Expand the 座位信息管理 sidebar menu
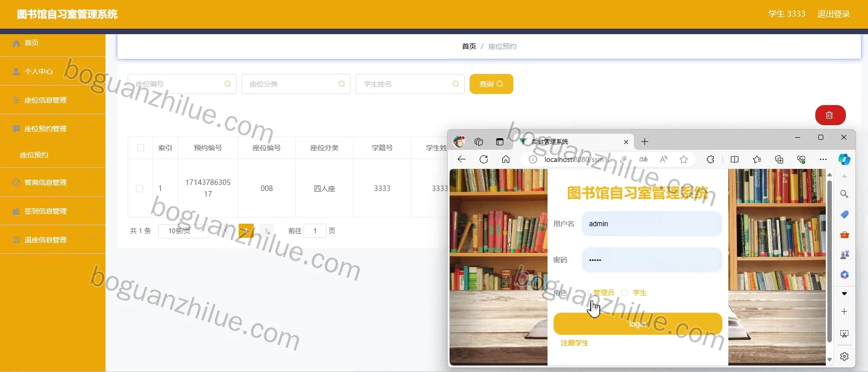 (53, 100)
